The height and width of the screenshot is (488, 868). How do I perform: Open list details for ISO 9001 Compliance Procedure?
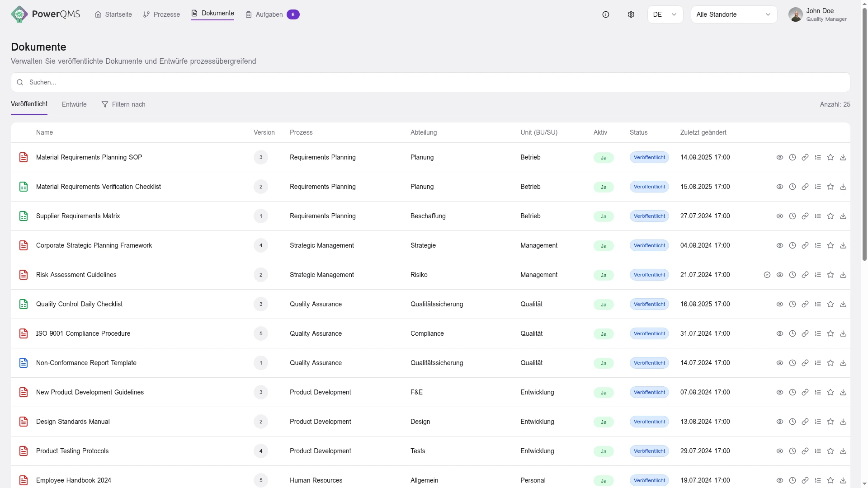click(818, 333)
